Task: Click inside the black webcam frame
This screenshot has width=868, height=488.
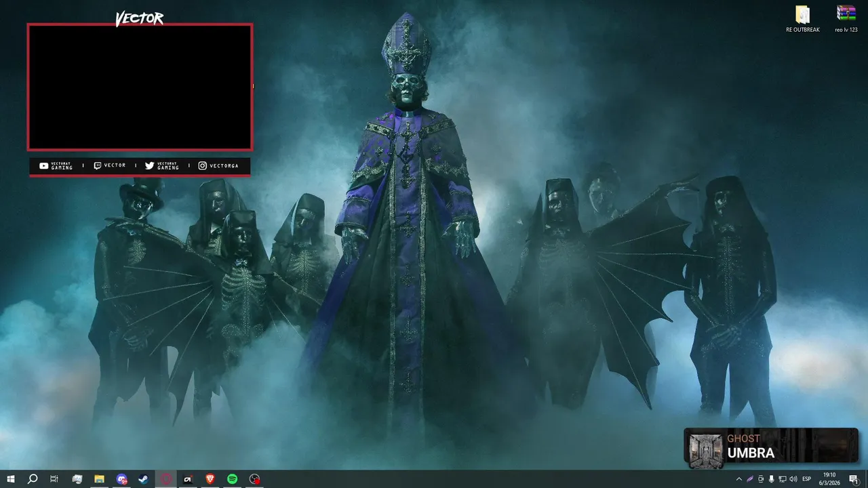Action: (x=140, y=87)
